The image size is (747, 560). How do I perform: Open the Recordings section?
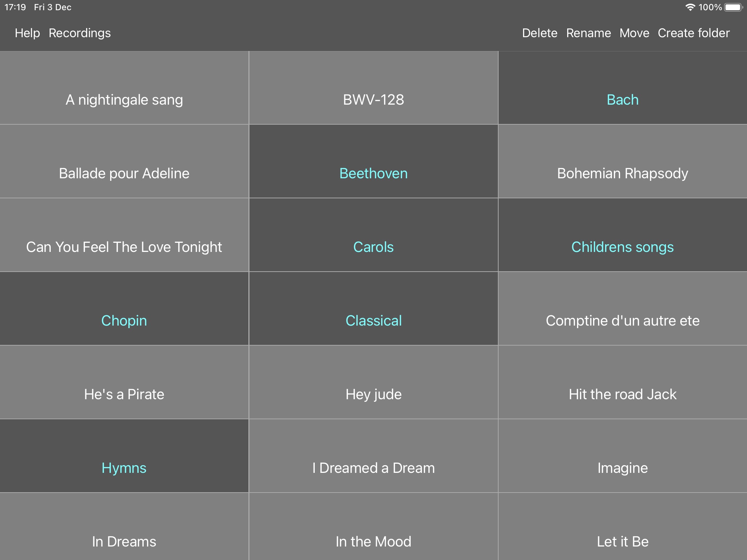[81, 33]
